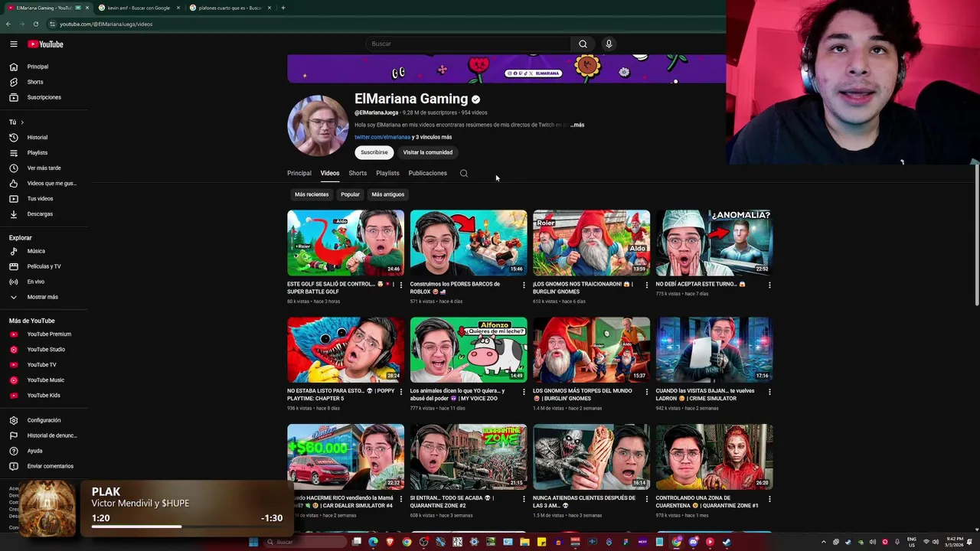This screenshot has height=551, width=980.
Task: Open Configuración settings
Action: [x=44, y=420]
